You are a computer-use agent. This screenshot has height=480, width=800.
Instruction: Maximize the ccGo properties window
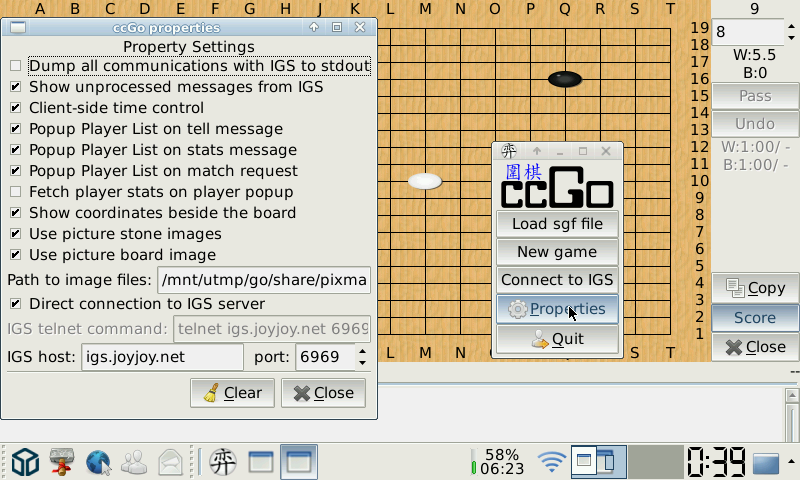337,28
